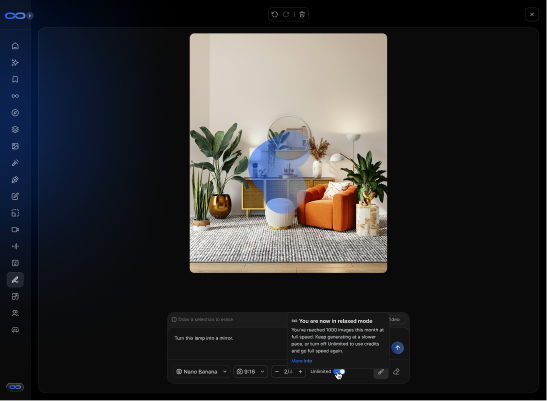
Task: Click the living room image canvas
Action: click(x=288, y=153)
